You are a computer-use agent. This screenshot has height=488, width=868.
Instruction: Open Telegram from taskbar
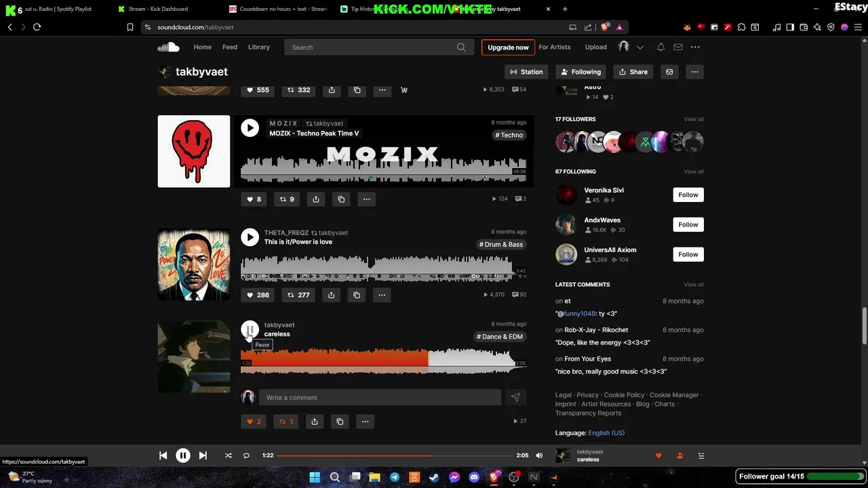tap(395, 477)
